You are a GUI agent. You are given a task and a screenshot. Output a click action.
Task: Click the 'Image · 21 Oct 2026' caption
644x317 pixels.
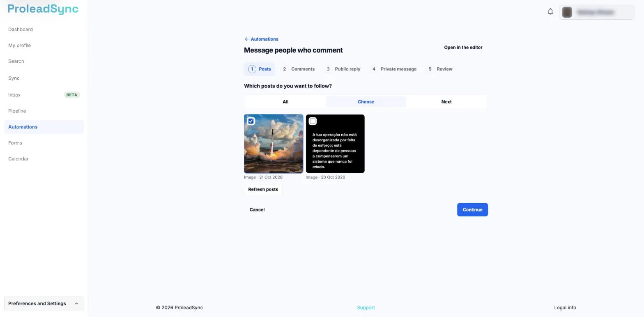point(263,177)
